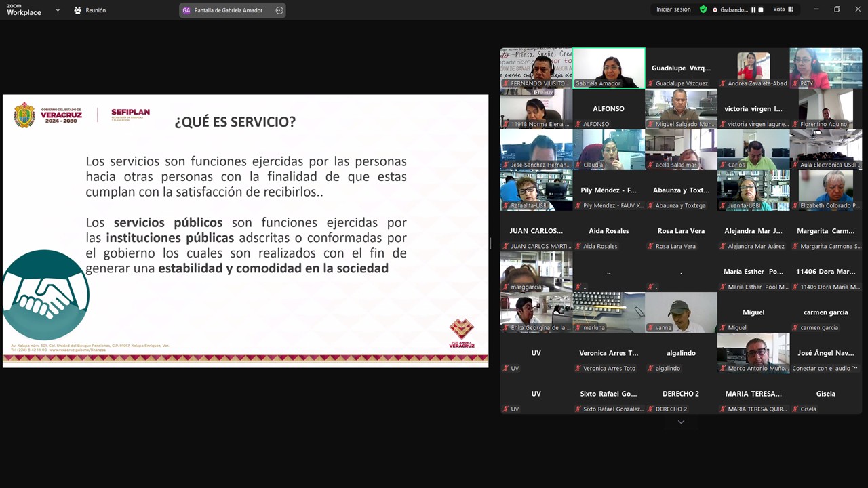Click the handshake icon on the slide
Image resolution: width=868 pixels, height=488 pixels.
pos(46,296)
